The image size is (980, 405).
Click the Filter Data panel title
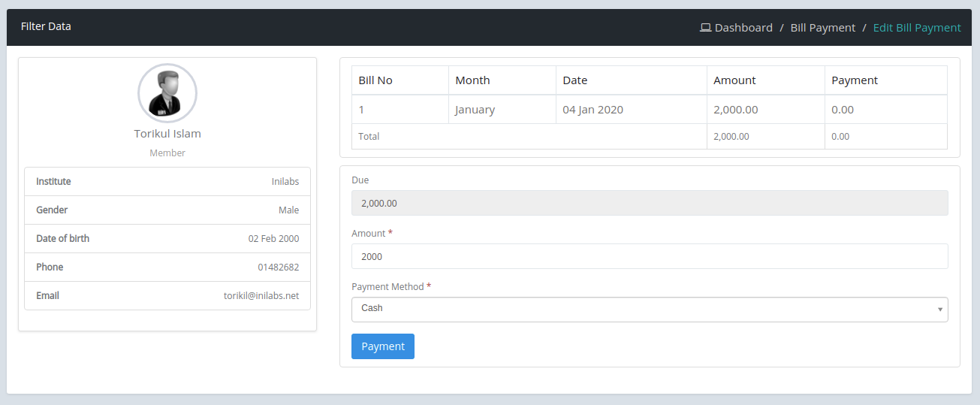[46, 26]
